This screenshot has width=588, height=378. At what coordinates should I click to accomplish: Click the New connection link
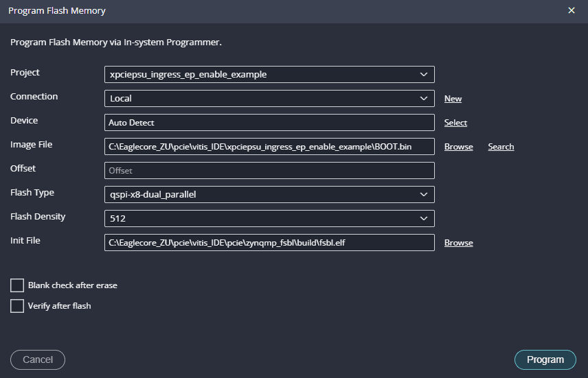[x=453, y=99]
